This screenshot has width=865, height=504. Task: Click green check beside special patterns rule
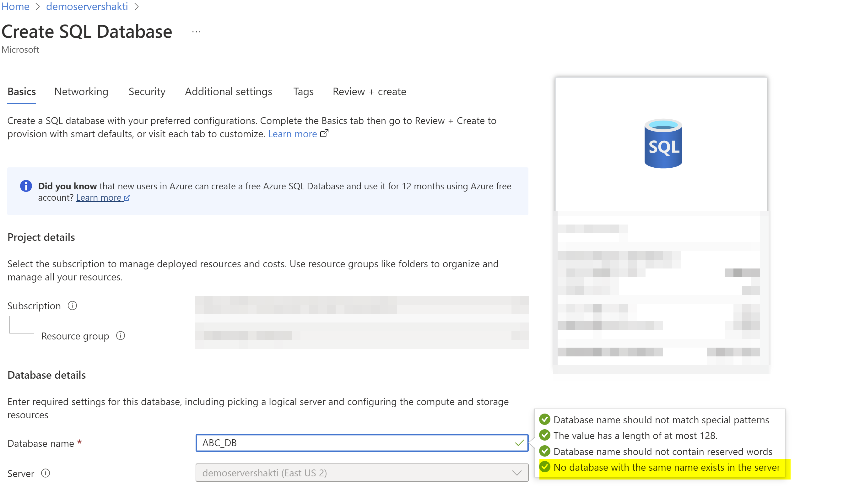(x=544, y=419)
